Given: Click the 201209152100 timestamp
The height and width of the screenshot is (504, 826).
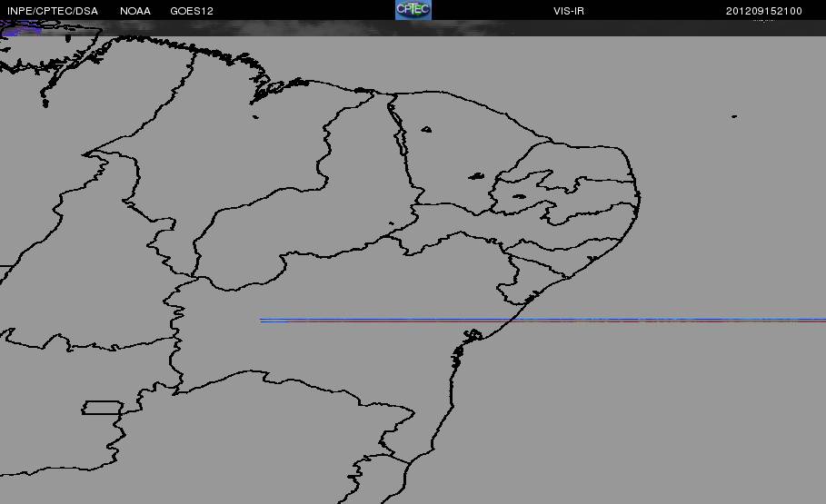Looking at the screenshot, I should [x=764, y=11].
